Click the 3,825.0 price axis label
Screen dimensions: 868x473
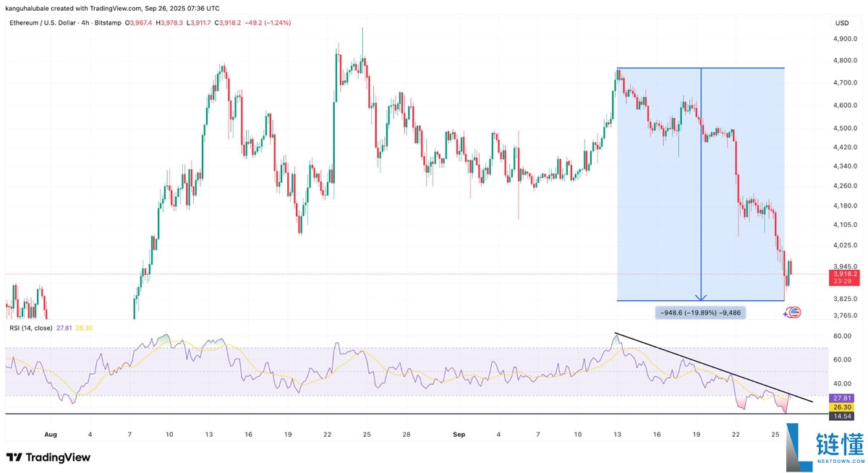click(845, 299)
